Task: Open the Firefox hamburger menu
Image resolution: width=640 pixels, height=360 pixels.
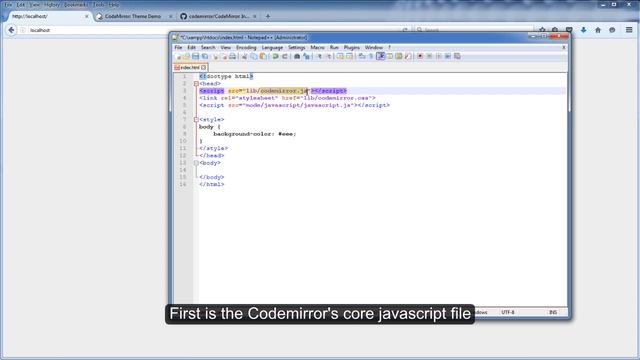Action: pyautogui.click(x=629, y=30)
